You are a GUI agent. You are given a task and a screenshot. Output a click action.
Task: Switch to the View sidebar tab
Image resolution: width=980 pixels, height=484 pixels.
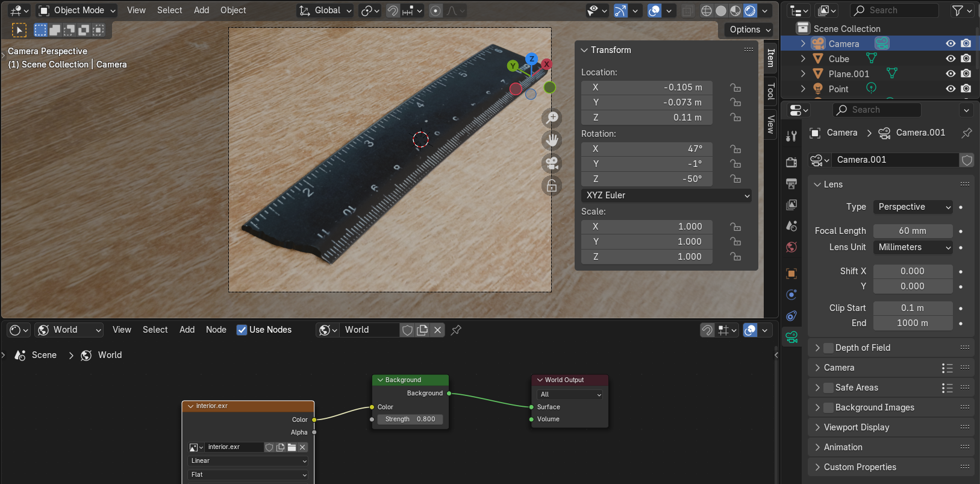[770, 124]
